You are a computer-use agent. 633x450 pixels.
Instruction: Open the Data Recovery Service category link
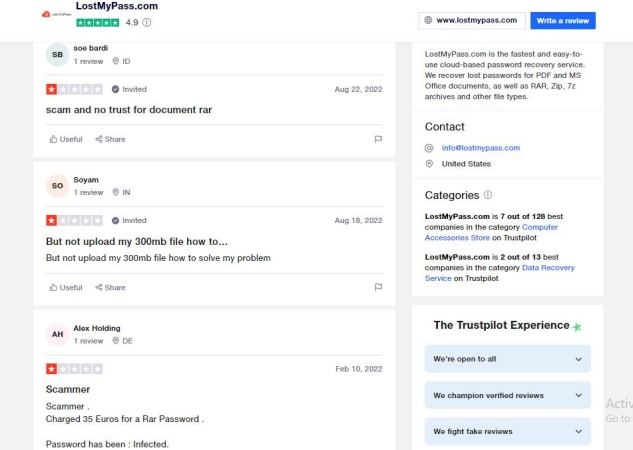(x=500, y=273)
